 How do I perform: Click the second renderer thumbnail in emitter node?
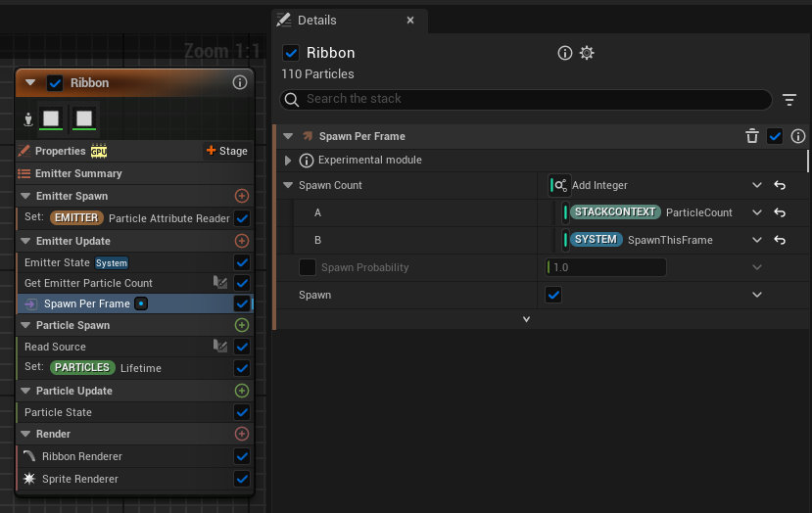point(84,118)
